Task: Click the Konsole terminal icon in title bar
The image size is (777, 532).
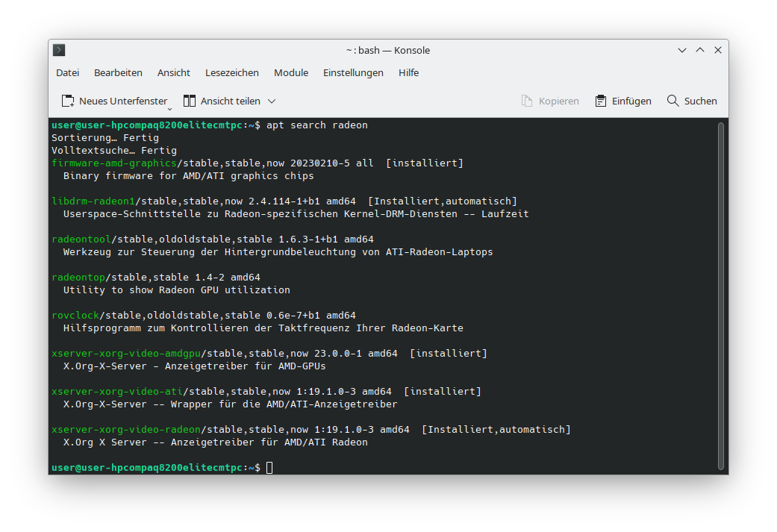Action: pyautogui.click(x=59, y=50)
